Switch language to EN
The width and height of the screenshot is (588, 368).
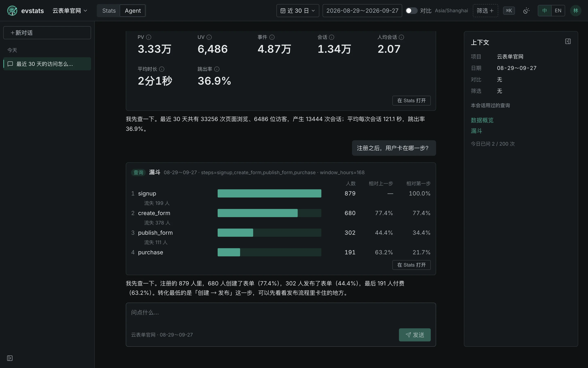tap(558, 11)
